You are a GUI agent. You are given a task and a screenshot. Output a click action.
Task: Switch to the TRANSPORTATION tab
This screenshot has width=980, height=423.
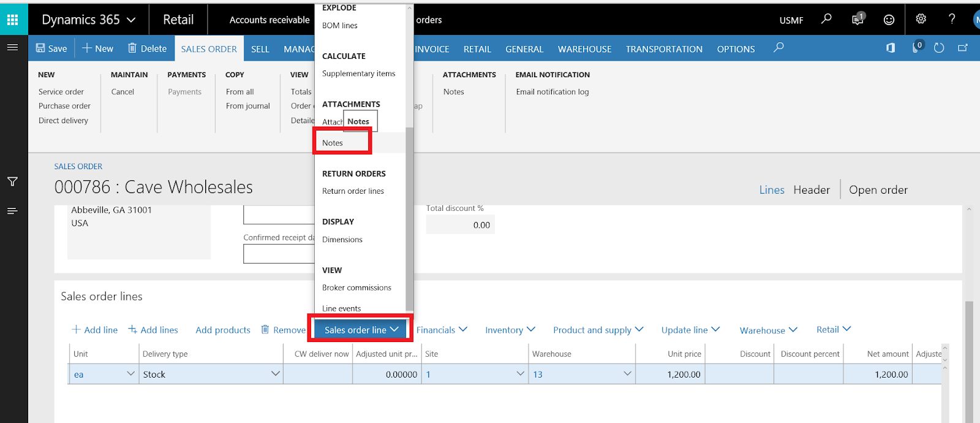(664, 48)
